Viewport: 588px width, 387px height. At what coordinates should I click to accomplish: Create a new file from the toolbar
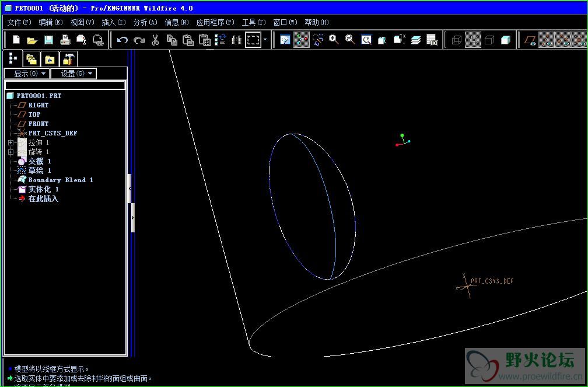[x=16, y=40]
